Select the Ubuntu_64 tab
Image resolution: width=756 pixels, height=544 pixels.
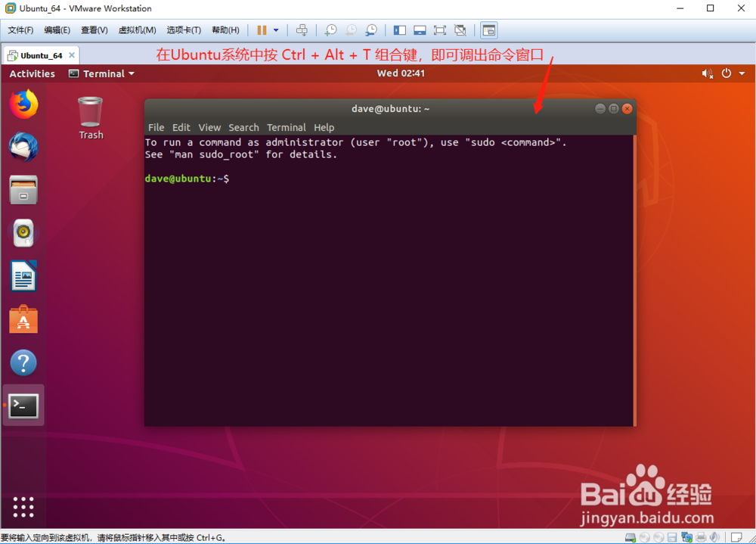pos(41,55)
